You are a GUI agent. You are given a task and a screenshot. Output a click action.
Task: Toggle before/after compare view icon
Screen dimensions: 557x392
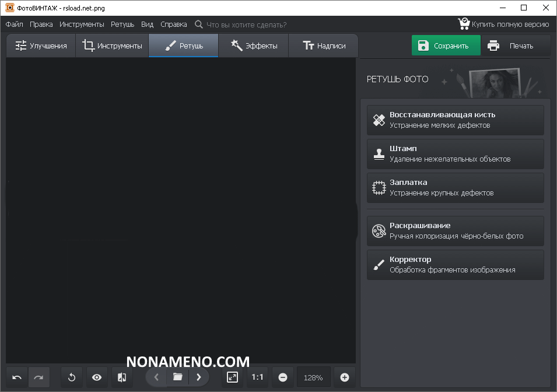[x=122, y=377]
